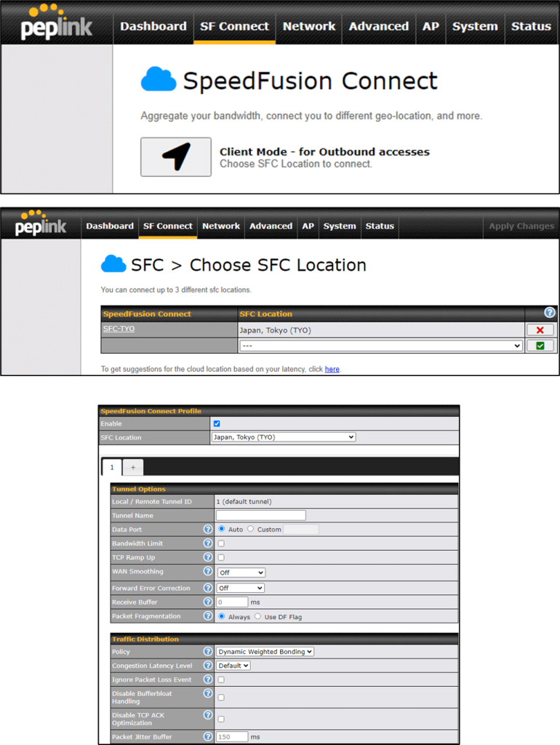This screenshot has width=560, height=745.
Task: Delete SFC-TYO with the red X icon
Action: click(x=540, y=330)
